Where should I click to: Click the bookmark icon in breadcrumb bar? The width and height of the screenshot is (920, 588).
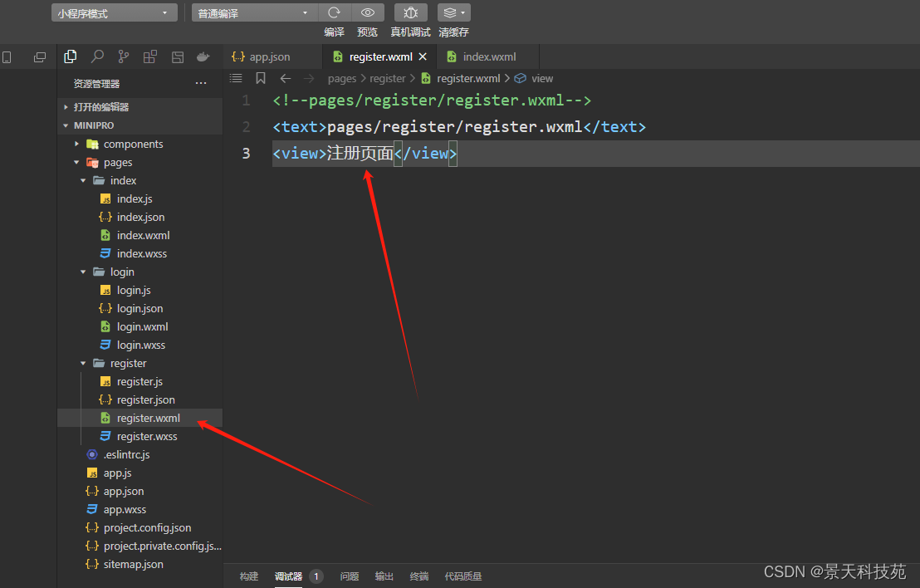pyautogui.click(x=261, y=78)
